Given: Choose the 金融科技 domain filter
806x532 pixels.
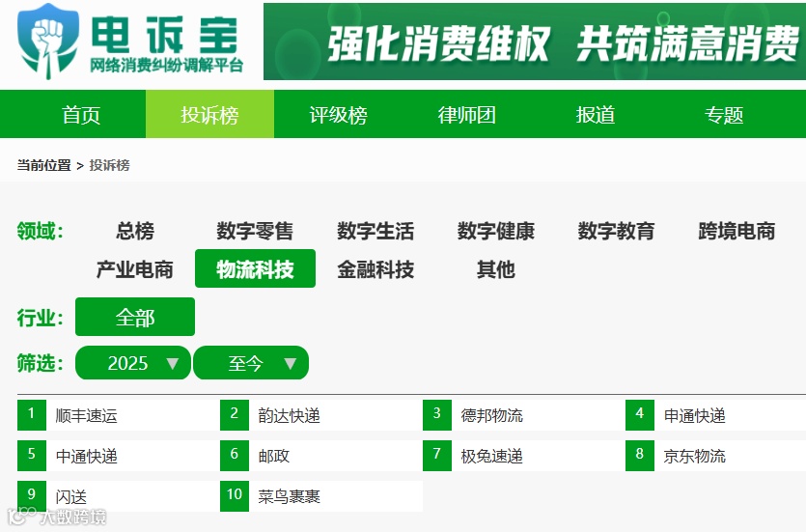Looking at the screenshot, I should click(x=375, y=268).
